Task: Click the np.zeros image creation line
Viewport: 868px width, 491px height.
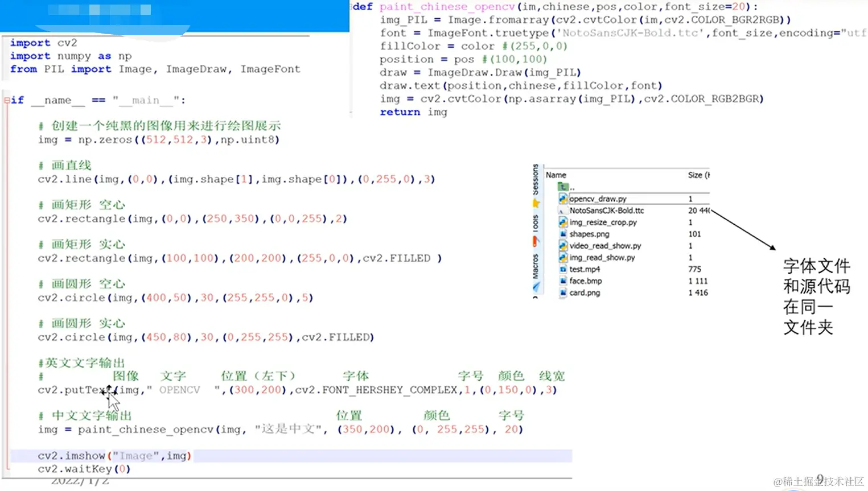Action: (159, 139)
